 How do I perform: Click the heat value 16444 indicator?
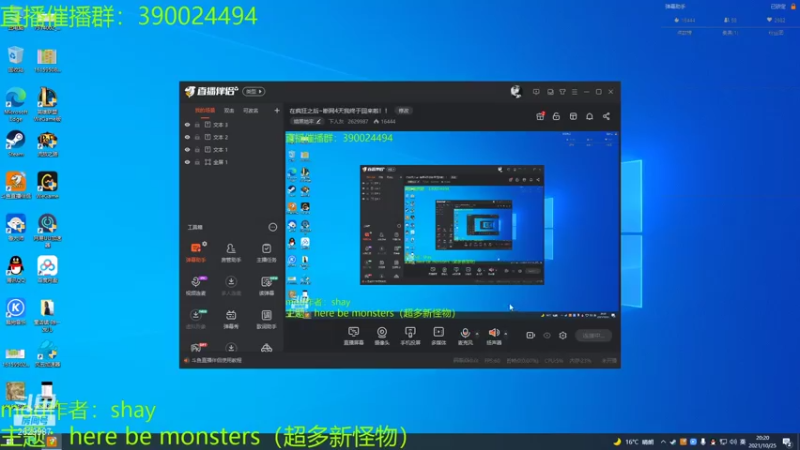[385, 121]
